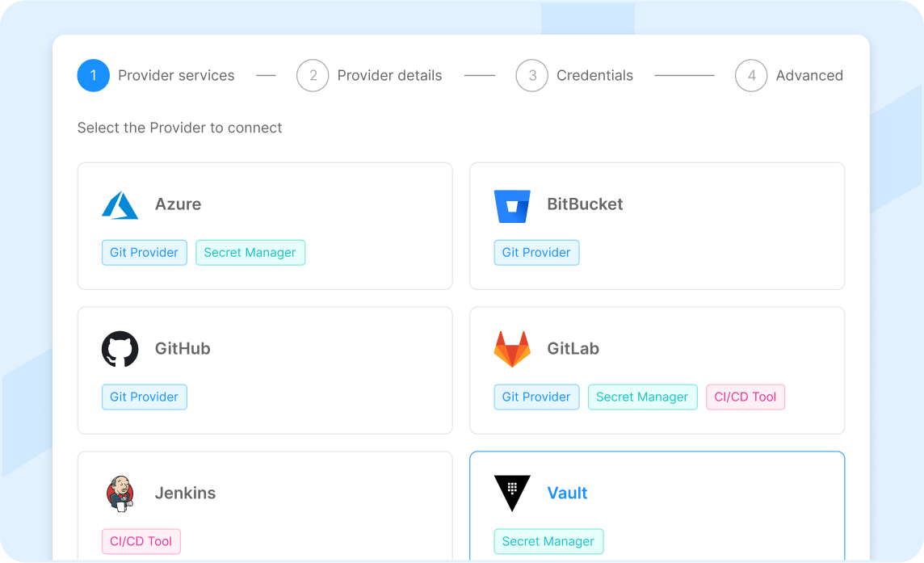
Task: Select the Jenkins butler icon
Action: (x=120, y=494)
